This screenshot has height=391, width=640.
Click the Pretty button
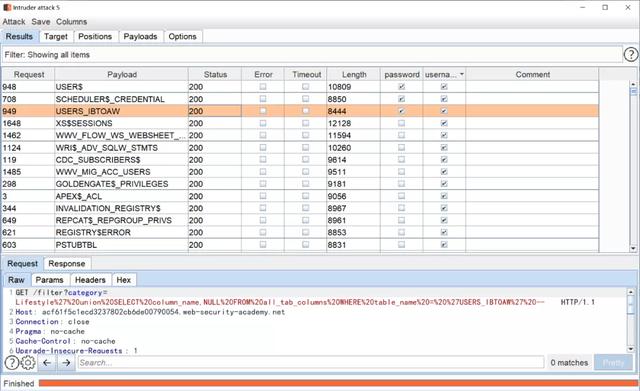coord(613,362)
